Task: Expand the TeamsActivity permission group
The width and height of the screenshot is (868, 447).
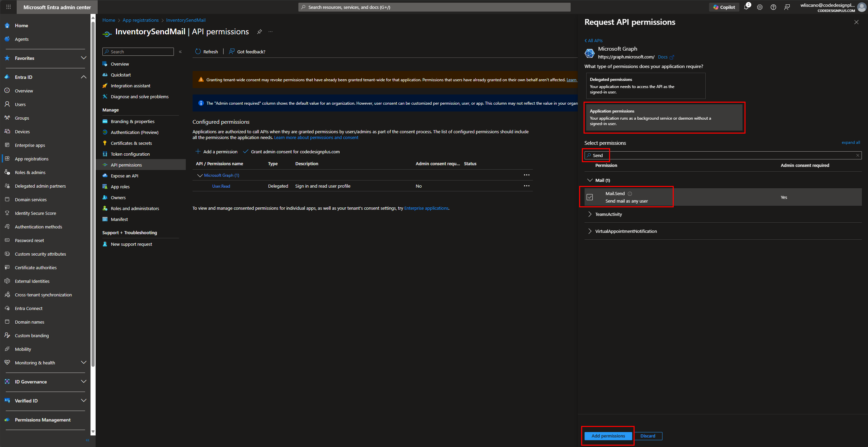Action: tap(590, 214)
